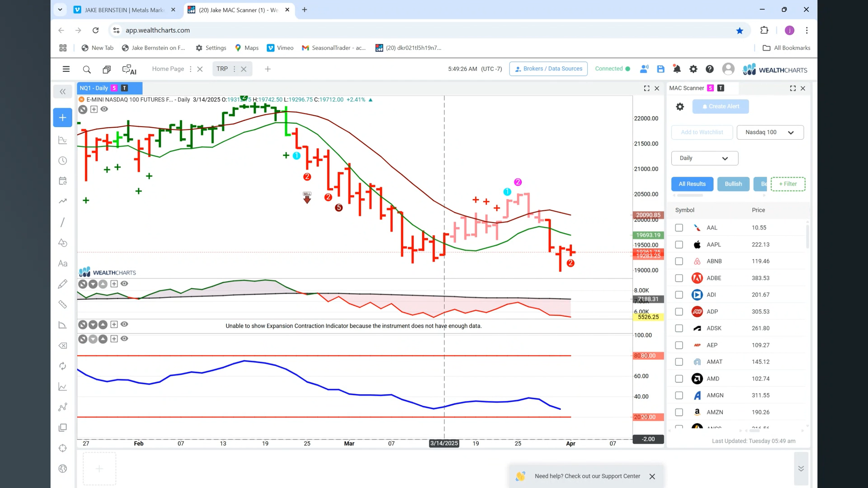Select the Aa text annotation tool
Viewport: 868px width, 488px height.
[63, 263]
